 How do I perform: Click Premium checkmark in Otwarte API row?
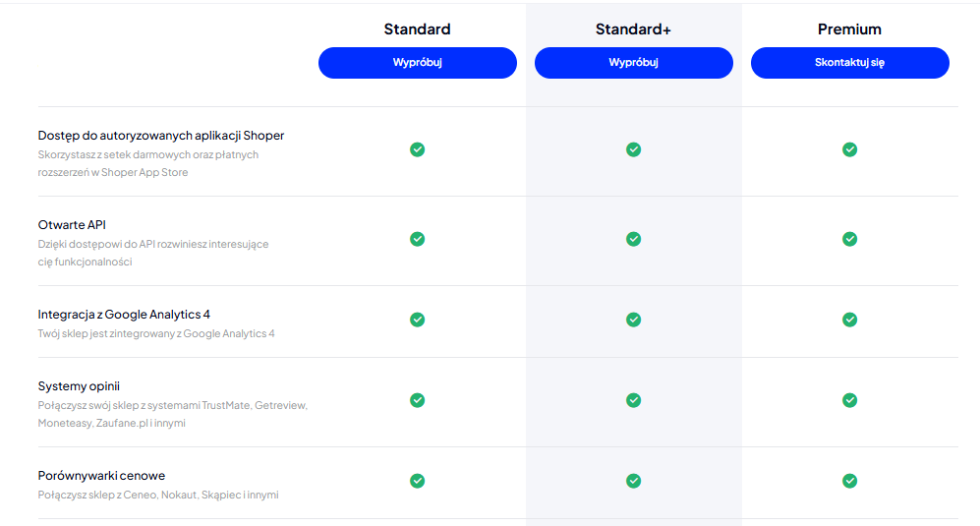pos(850,239)
